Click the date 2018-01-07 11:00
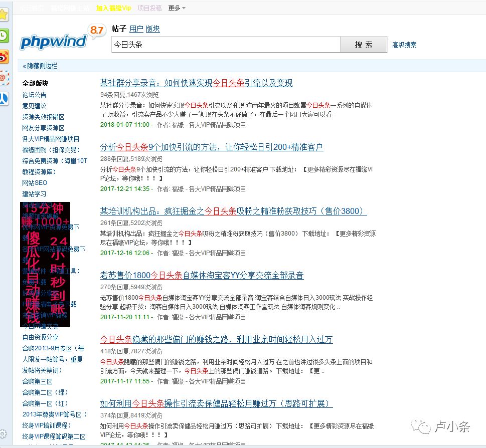This screenshot has height=448, width=486. (125, 125)
